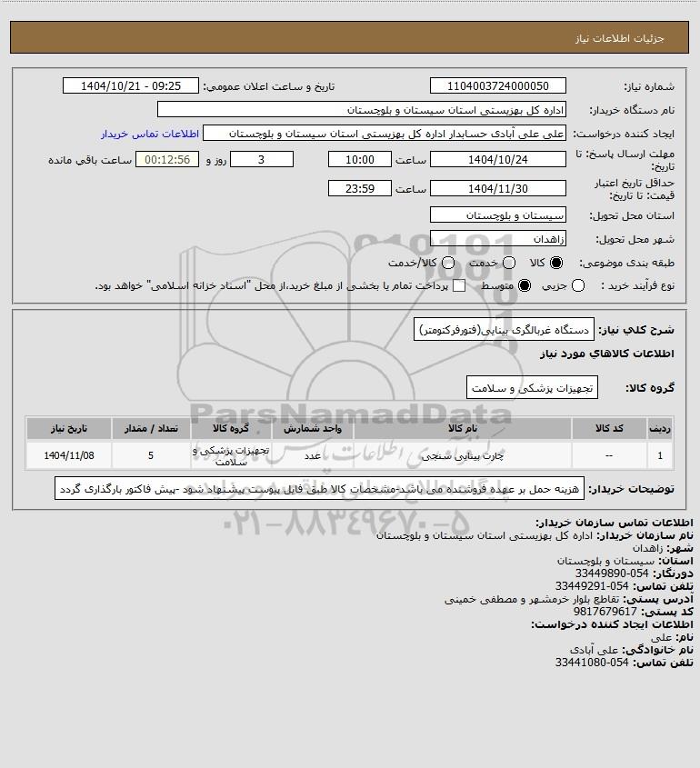The width and height of the screenshot is (700, 768).
Task: Click the postal code 9817679617
Action: (x=605, y=612)
